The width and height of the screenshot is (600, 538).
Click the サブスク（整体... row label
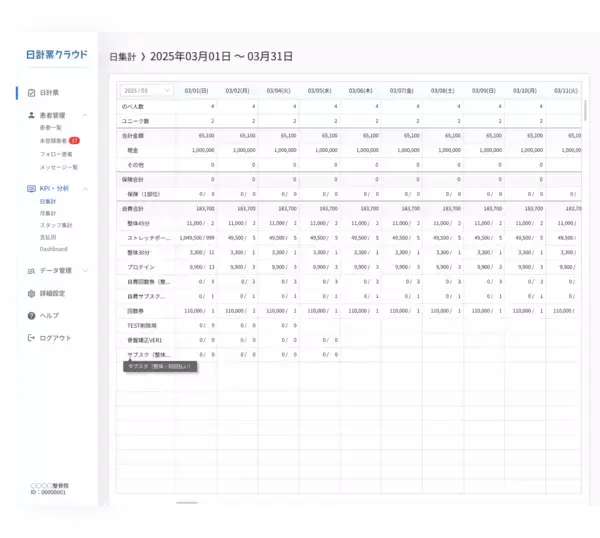[x=148, y=355]
